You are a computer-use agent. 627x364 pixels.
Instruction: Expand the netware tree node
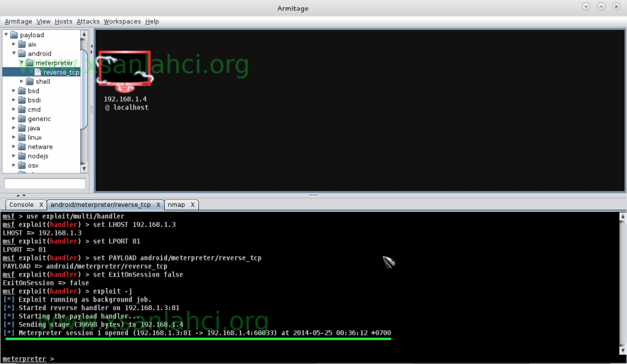click(x=13, y=147)
